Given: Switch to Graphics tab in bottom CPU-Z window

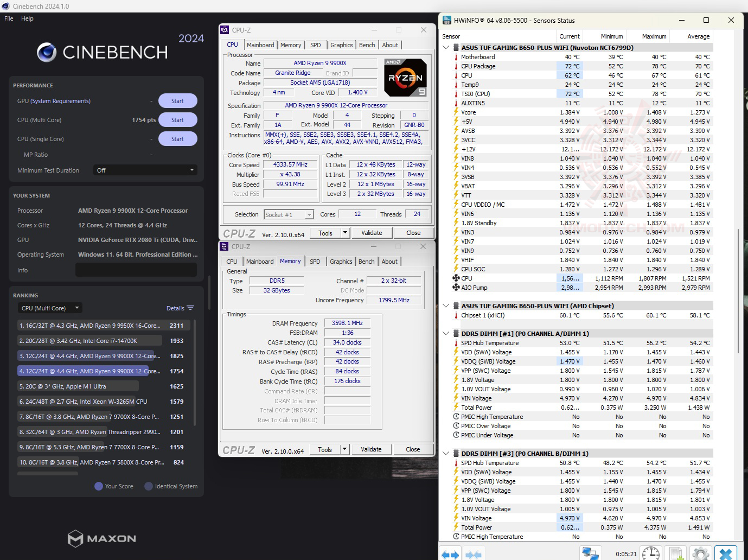Looking at the screenshot, I should (341, 262).
